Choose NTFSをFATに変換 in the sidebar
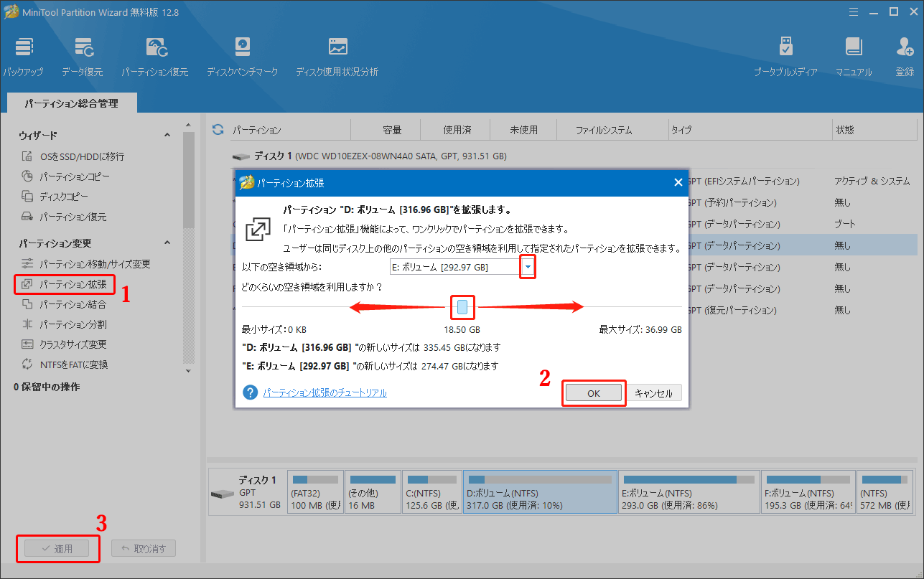 point(65,364)
